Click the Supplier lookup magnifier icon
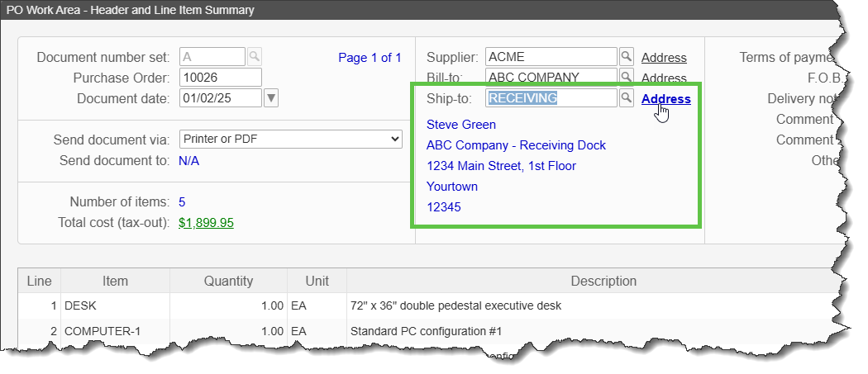 (627, 57)
